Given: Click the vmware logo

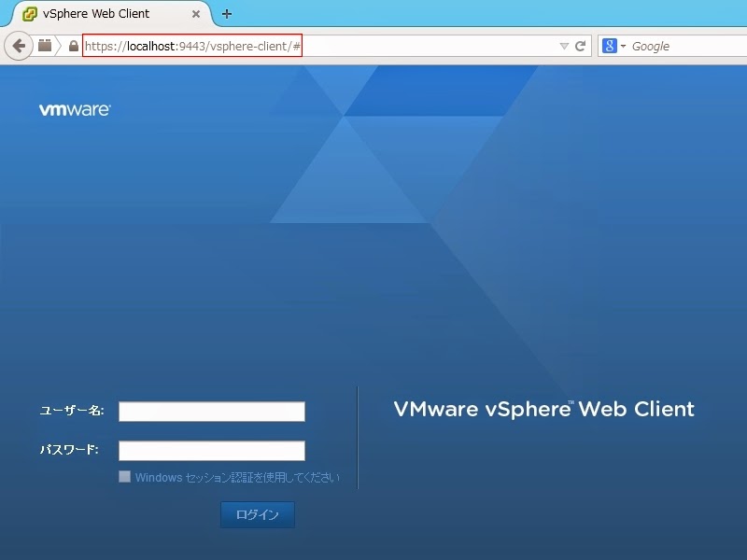Looking at the screenshot, I should [x=75, y=109].
